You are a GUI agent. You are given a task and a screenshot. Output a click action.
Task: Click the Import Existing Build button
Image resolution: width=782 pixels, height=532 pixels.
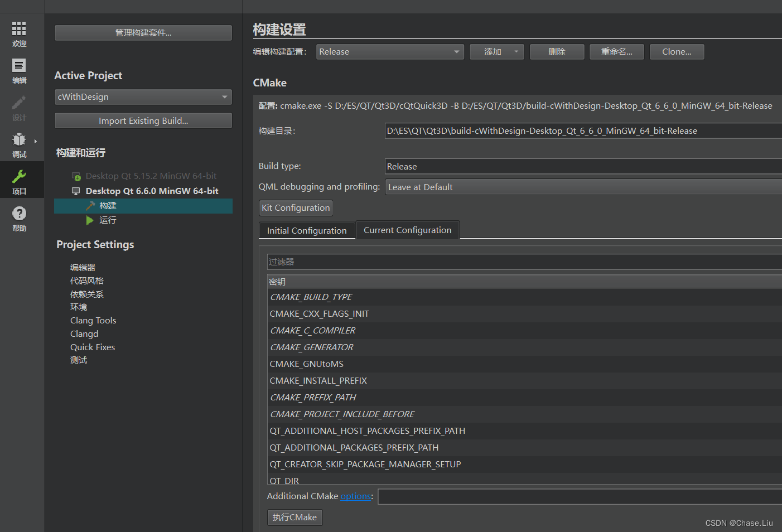(143, 120)
